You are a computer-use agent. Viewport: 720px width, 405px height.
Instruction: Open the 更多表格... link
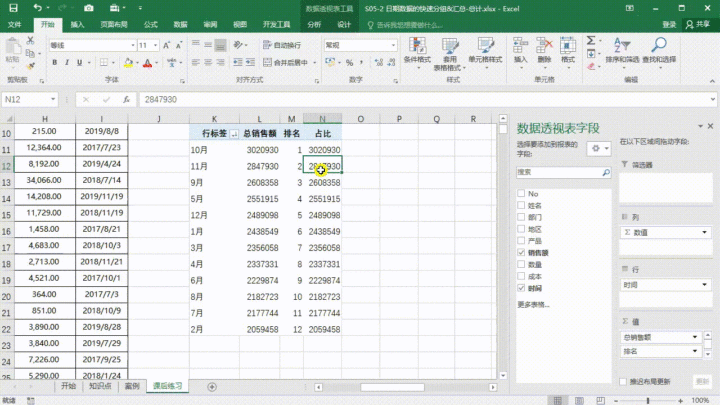click(x=533, y=304)
